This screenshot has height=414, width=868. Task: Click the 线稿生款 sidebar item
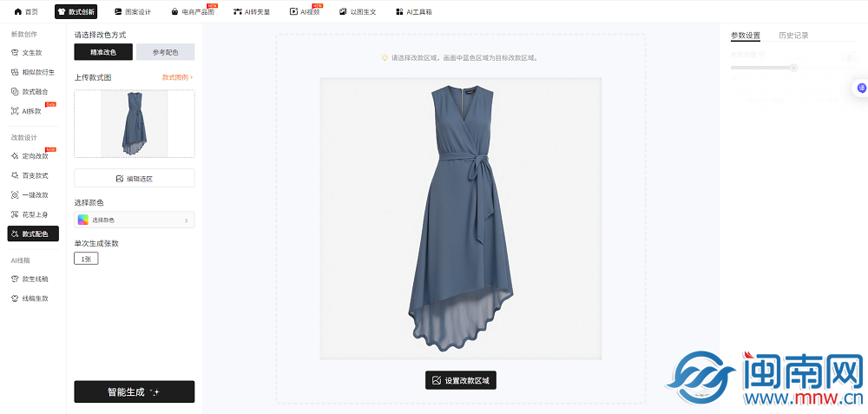click(x=35, y=299)
